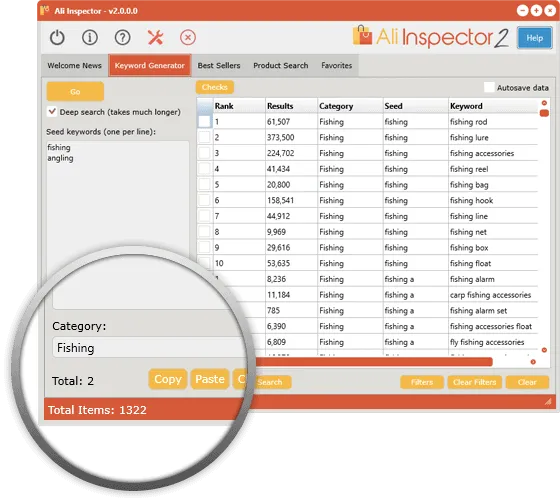
Task: Check the row for fishing rod keyword
Action: pyautogui.click(x=205, y=121)
